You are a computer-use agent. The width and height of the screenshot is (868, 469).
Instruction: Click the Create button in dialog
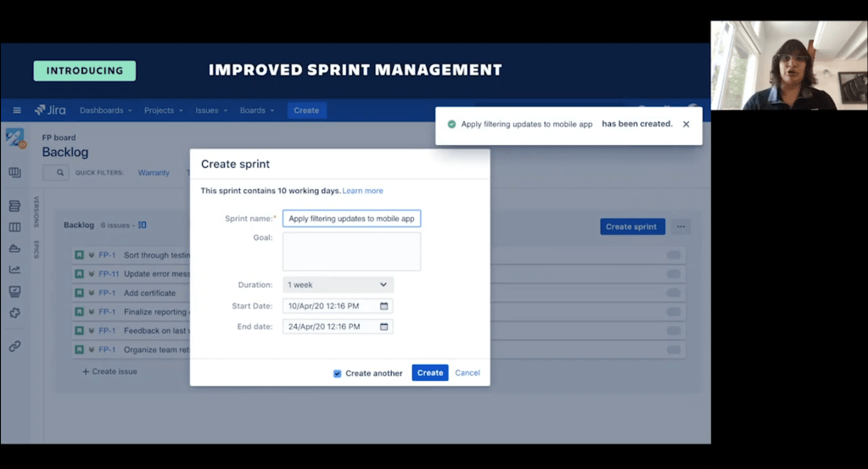click(x=429, y=373)
